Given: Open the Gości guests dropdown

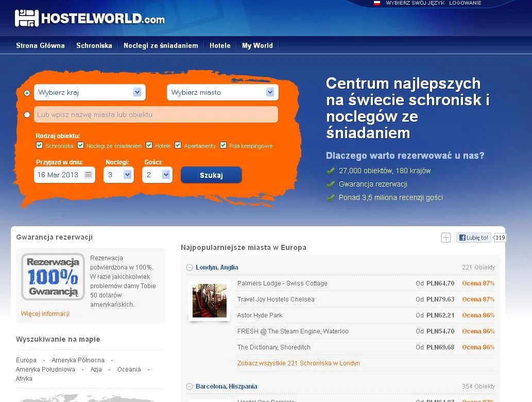Looking at the screenshot, I should click(x=158, y=175).
